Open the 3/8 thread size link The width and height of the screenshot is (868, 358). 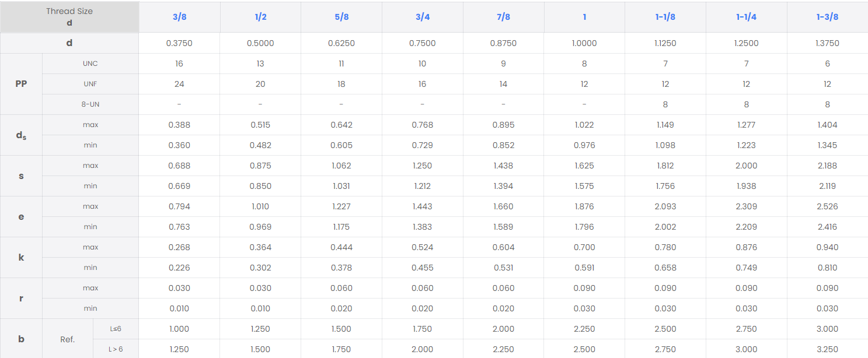click(x=179, y=17)
